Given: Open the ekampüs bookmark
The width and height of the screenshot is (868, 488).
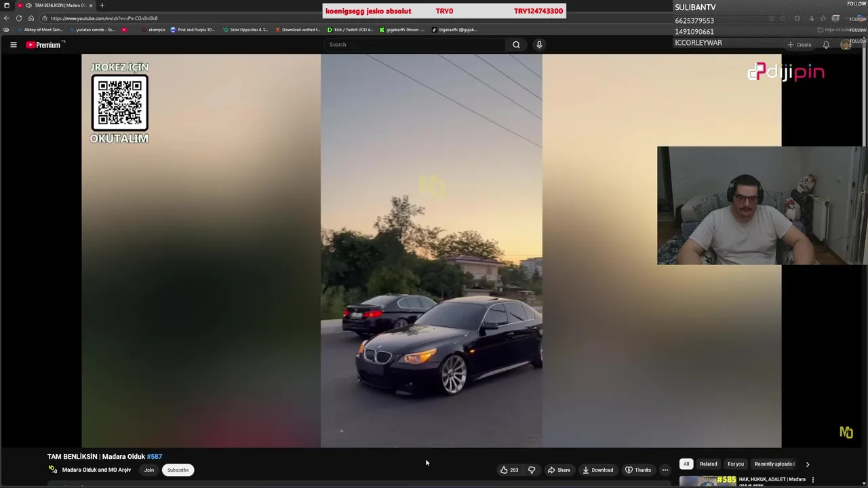Looking at the screenshot, I should point(154,30).
